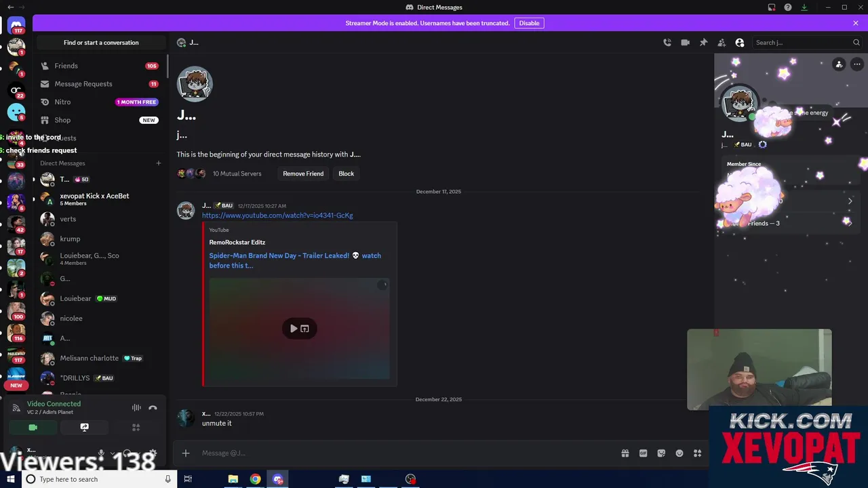Viewport: 868px width, 488px height.
Task: Open Message Requests
Action: point(100,84)
